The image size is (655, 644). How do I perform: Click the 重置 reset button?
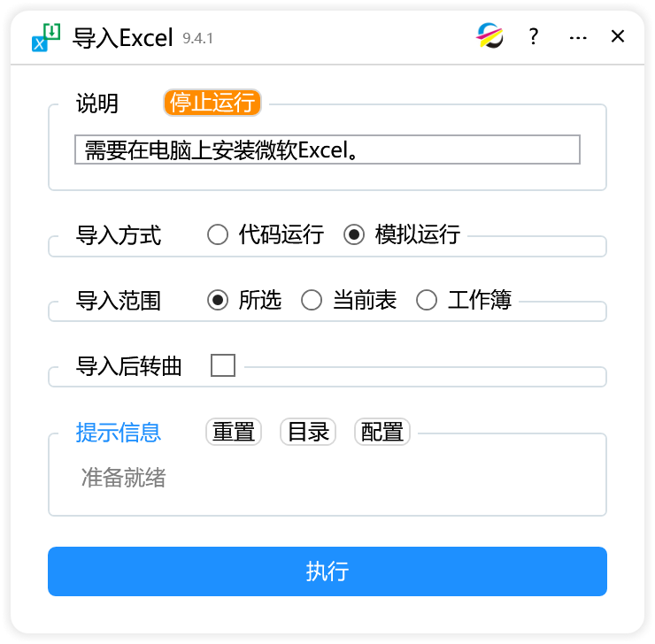click(x=234, y=432)
